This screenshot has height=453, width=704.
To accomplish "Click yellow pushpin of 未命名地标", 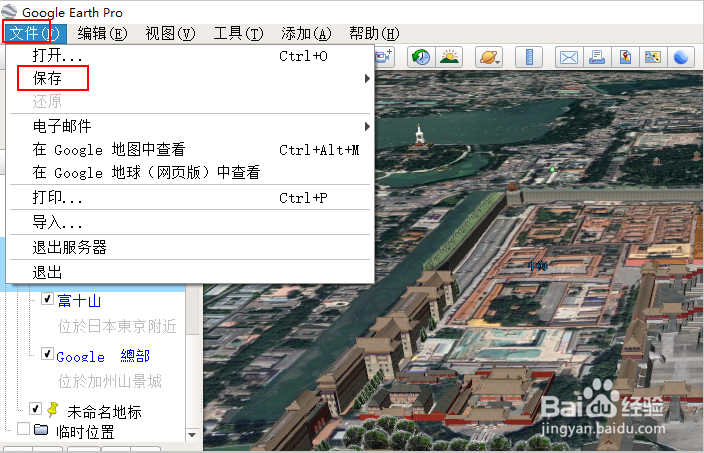I will pyautogui.click(x=53, y=409).
